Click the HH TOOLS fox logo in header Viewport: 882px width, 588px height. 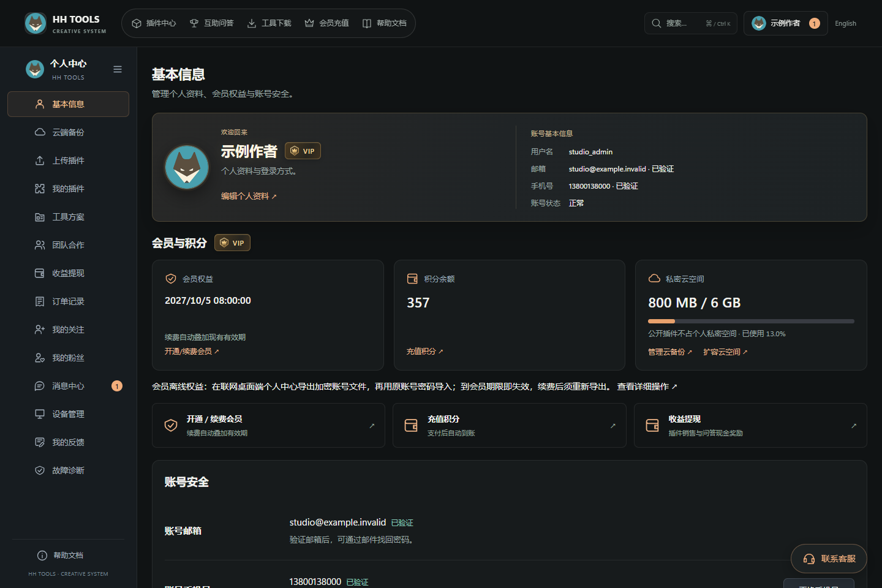tap(36, 23)
